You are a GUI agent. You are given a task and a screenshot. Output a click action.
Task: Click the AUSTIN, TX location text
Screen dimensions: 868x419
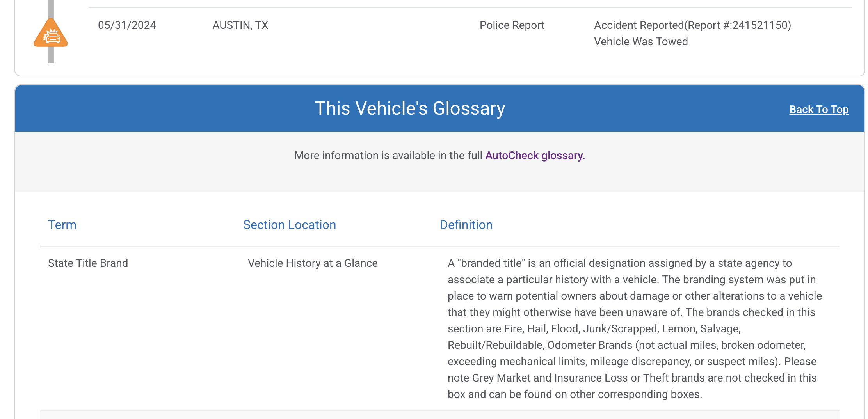240,25
